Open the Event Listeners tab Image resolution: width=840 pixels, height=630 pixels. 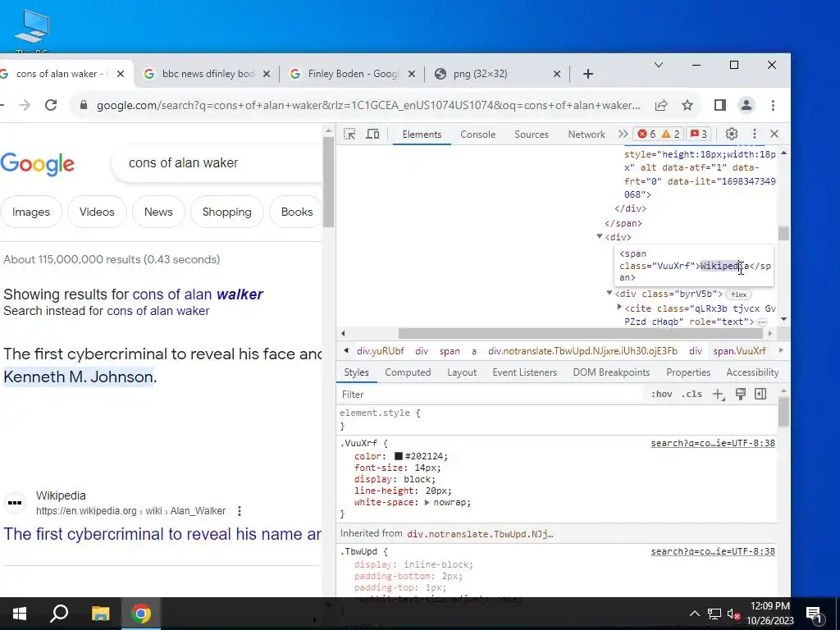click(x=524, y=372)
